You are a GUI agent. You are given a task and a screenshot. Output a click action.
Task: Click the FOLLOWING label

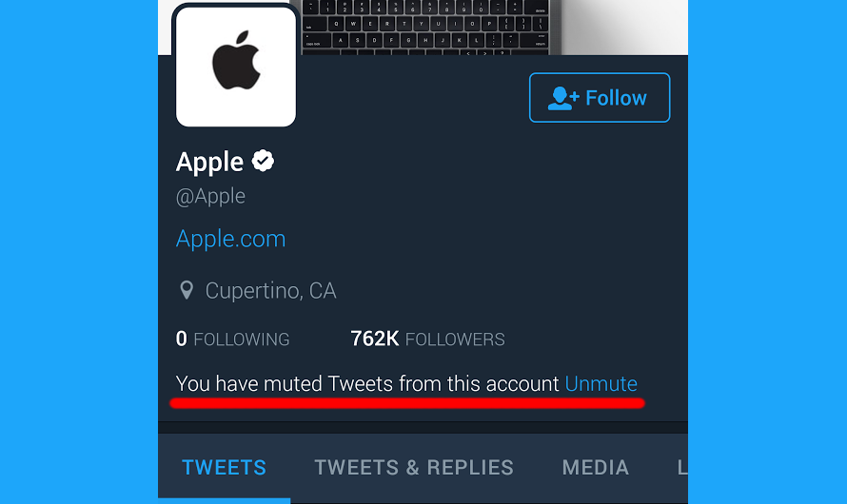coord(242,339)
